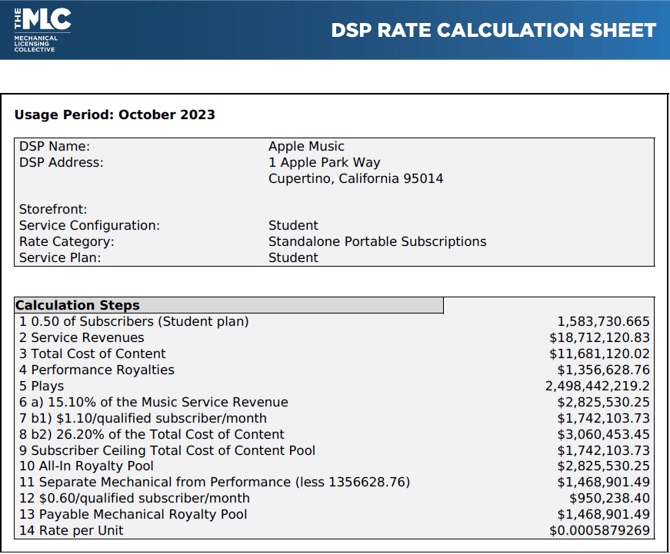
Task: Select the Apple Music DSP name value
Action: [306, 147]
